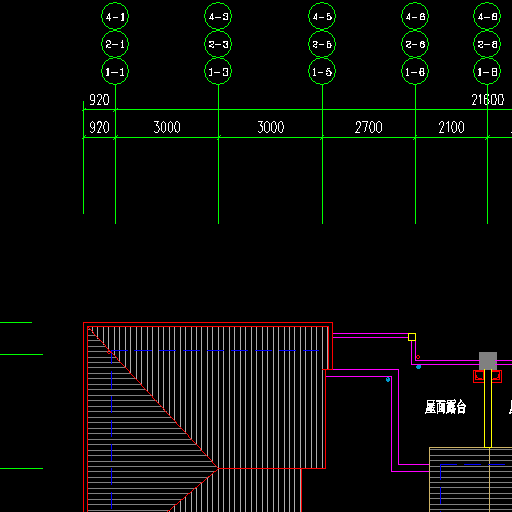Screen dimensions: 512x512
Task: Pick the grid bubble labeled 1-5
Action: point(322,71)
